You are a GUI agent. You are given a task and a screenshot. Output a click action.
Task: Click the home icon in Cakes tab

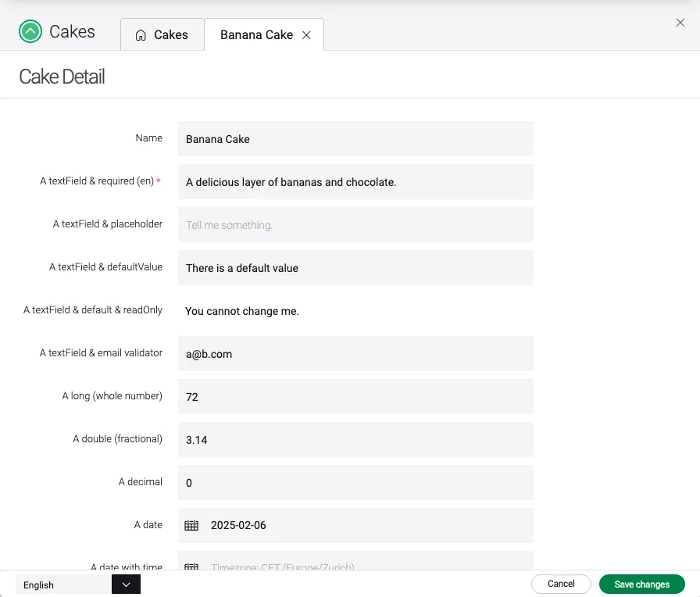click(141, 35)
